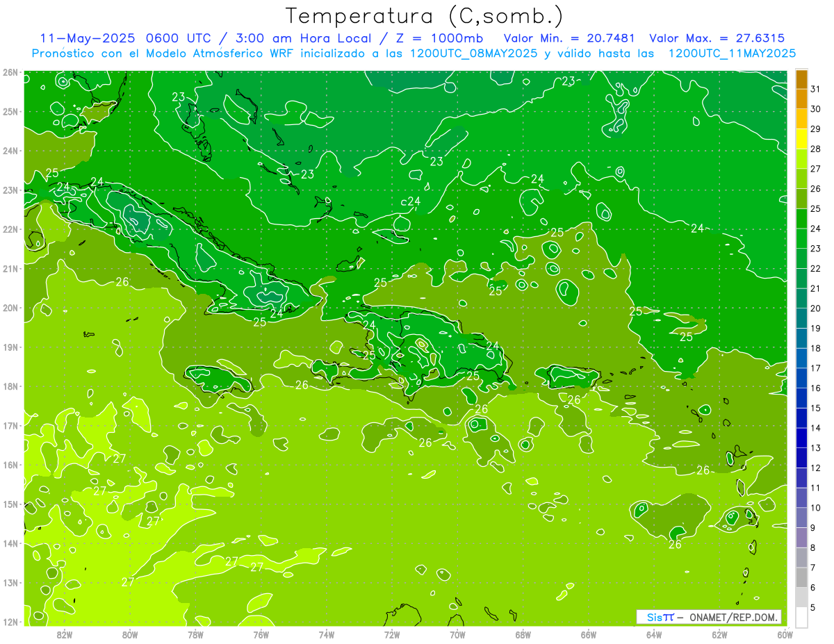Click the '23N' latitude axis label

[x=10, y=190]
